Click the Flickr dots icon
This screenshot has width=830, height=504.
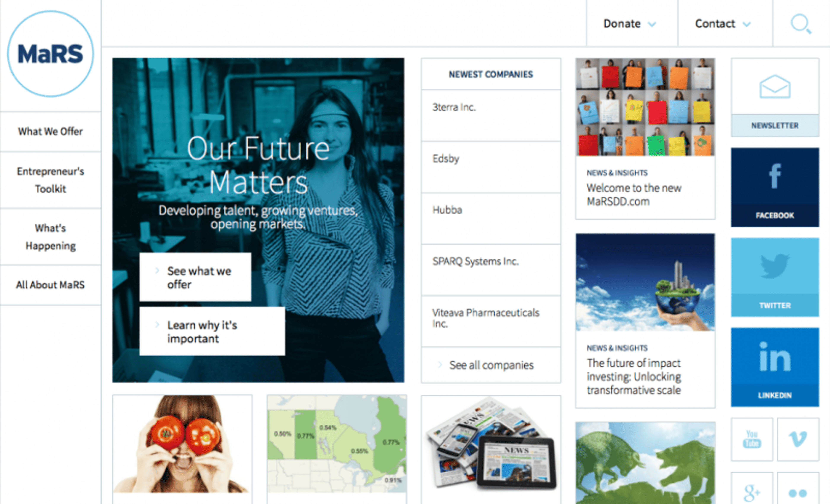(798, 493)
